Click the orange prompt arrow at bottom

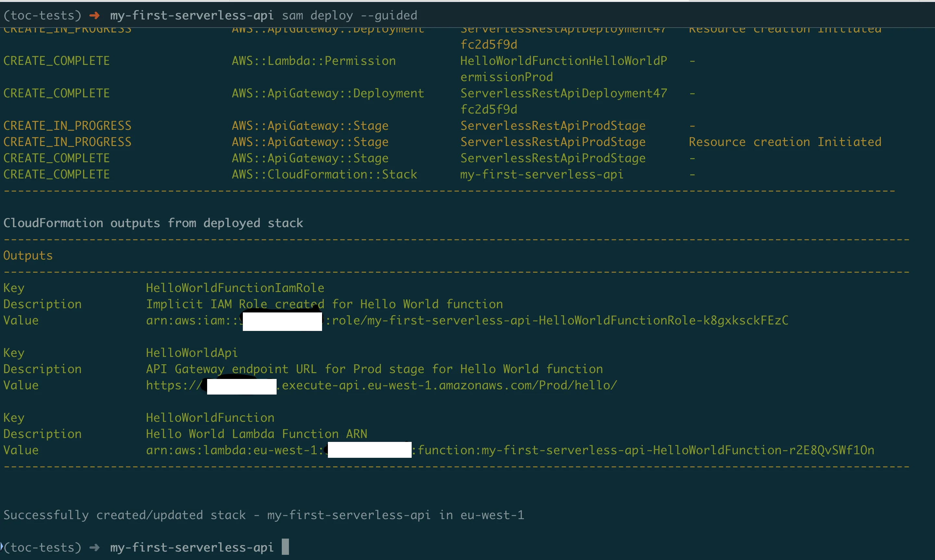pos(94,547)
